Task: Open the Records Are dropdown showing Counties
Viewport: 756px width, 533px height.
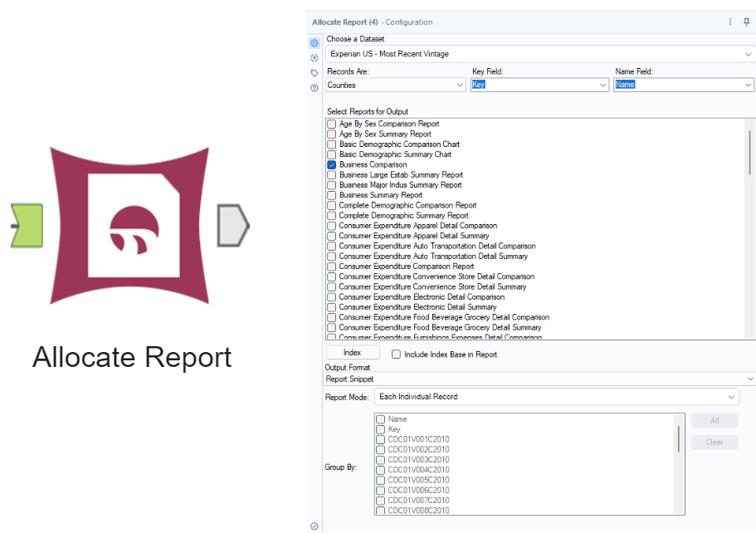Action: [395, 85]
